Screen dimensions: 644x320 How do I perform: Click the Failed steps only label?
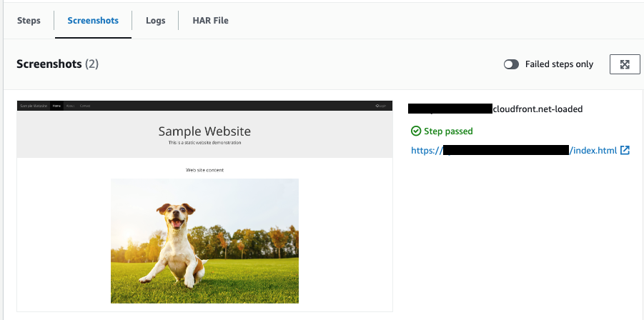[559, 64]
